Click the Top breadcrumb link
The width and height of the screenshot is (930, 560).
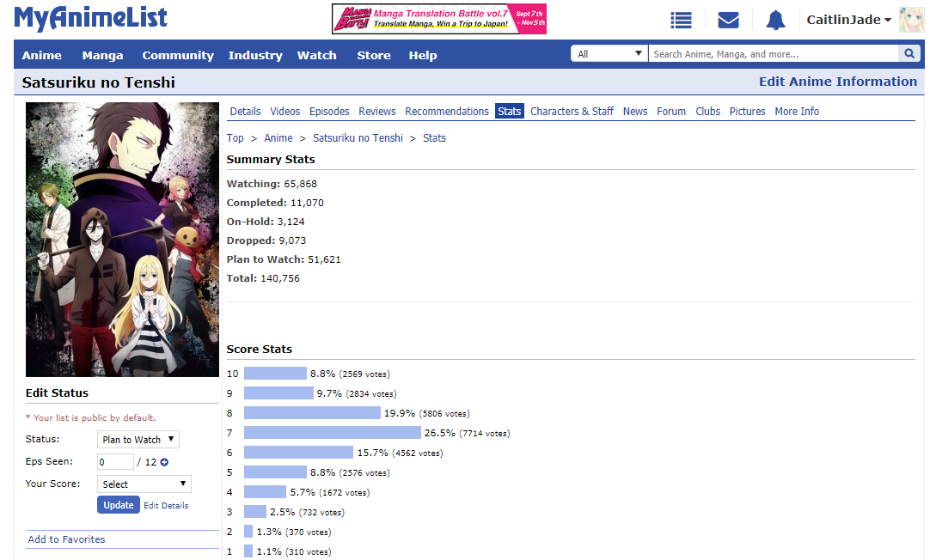tap(235, 138)
